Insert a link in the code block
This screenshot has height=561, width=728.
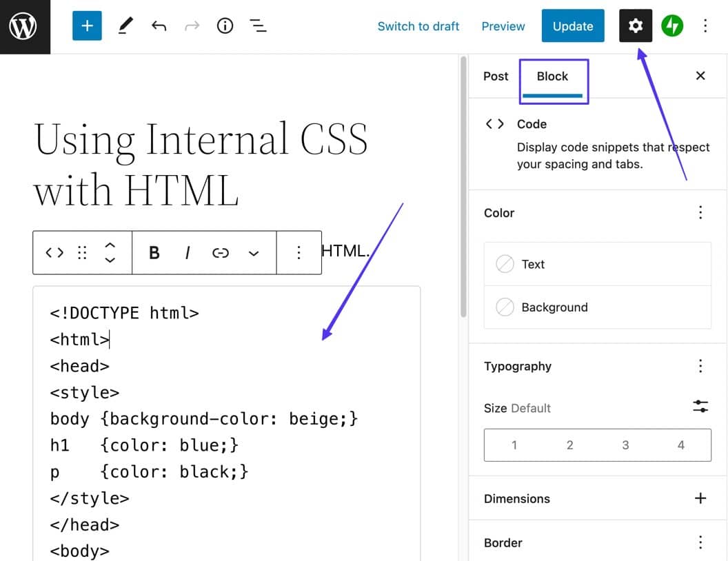[x=220, y=252]
